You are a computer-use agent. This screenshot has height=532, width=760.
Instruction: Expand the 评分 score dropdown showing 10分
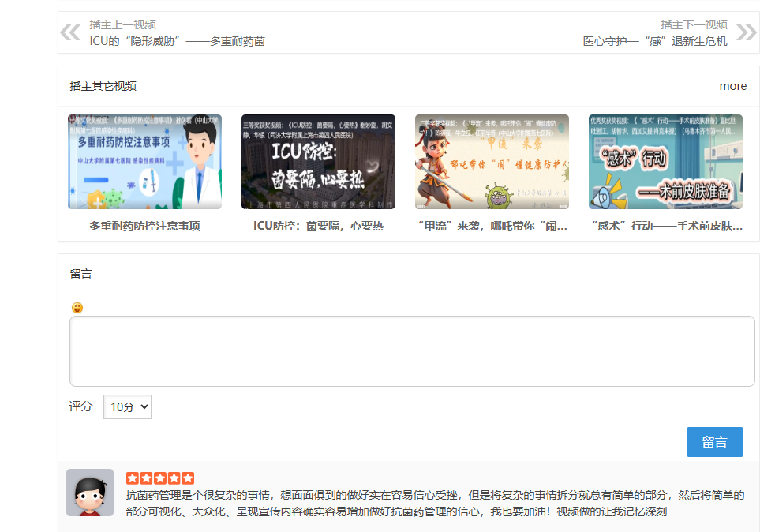pyautogui.click(x=127, y=407)
